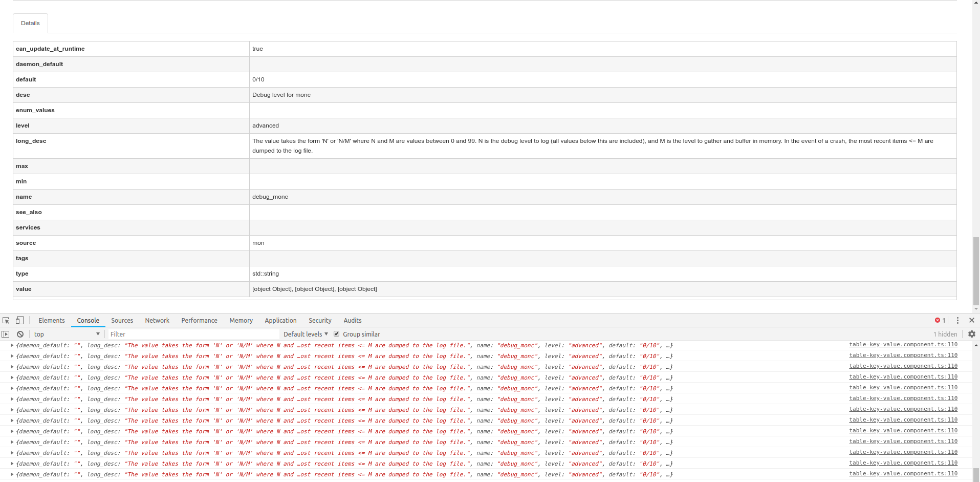Select the inspect element picker icon

tap(6, 320)
